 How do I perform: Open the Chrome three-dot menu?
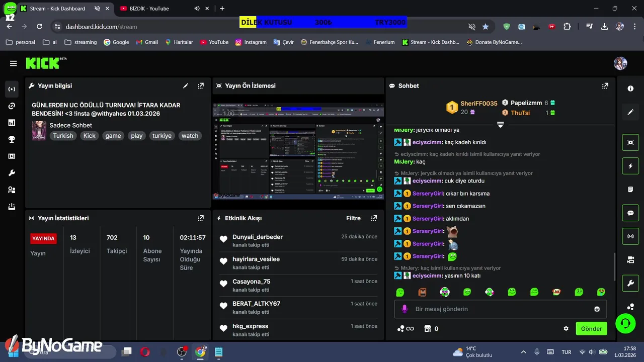634,27
